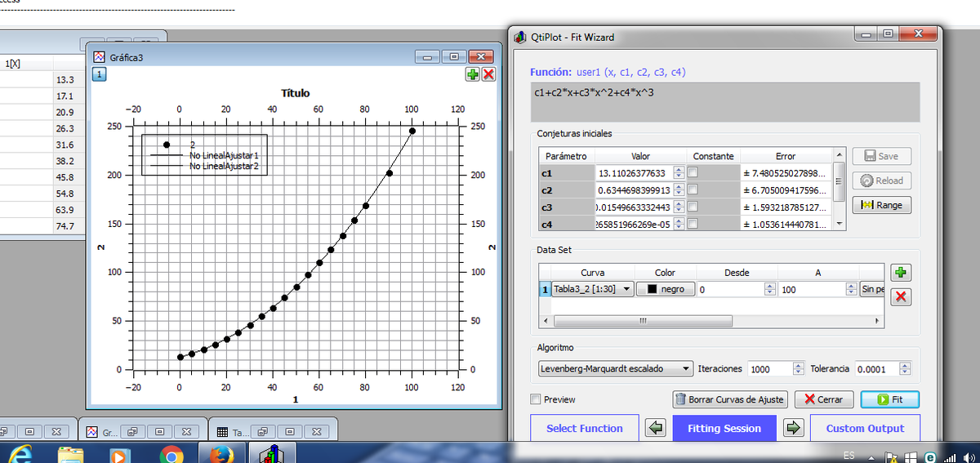
Task: Open the Curva dropdown showing Tabla3_2 [1:30]
Action: [x=593, y=289]
